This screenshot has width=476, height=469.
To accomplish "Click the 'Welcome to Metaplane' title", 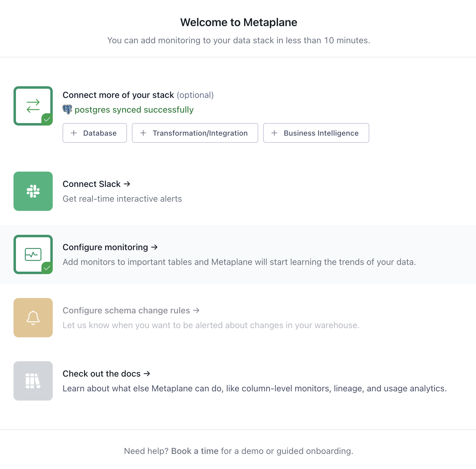I will pyautogui.click(x=239, y=22).
